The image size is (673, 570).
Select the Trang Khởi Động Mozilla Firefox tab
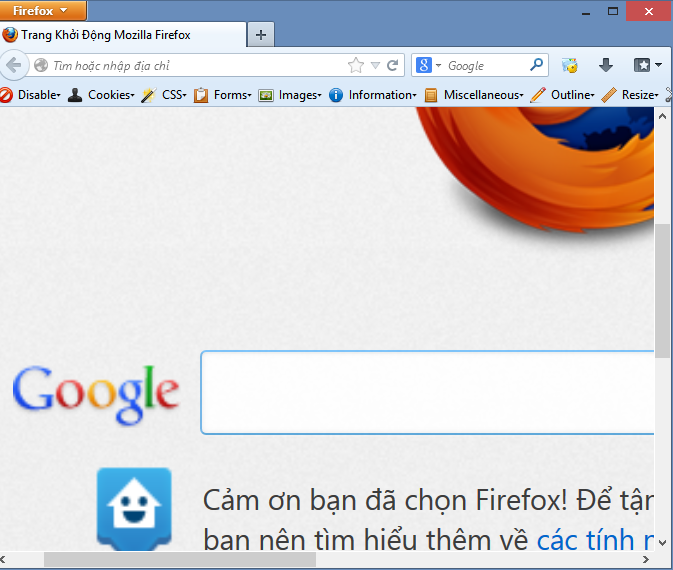123,35
